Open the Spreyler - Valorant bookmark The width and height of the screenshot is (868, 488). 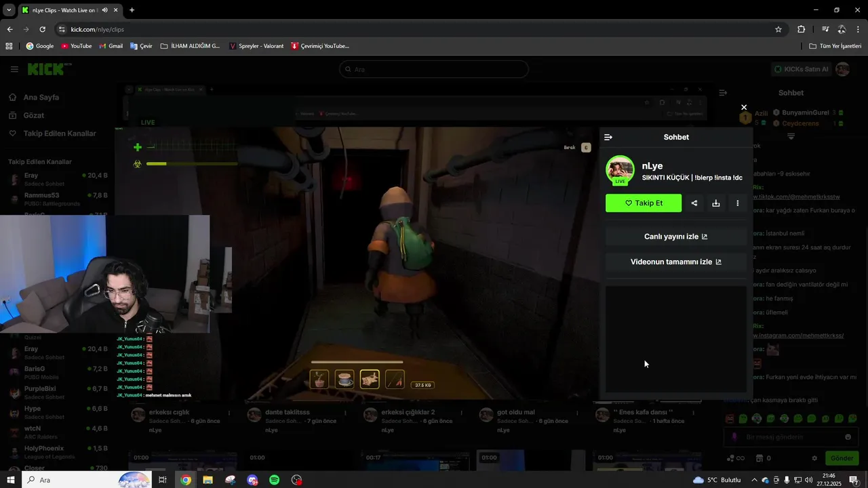tap(256, 46)
